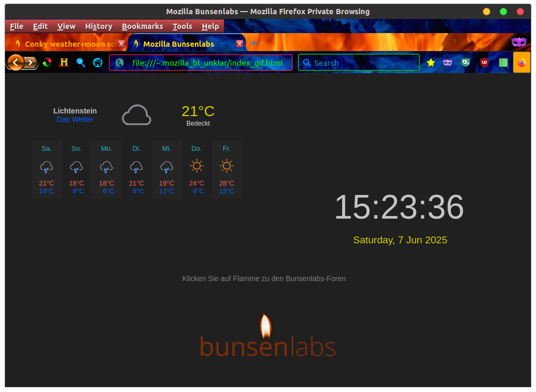Click the Saturday (Sa.) rain icon

[x=46, y=167]
